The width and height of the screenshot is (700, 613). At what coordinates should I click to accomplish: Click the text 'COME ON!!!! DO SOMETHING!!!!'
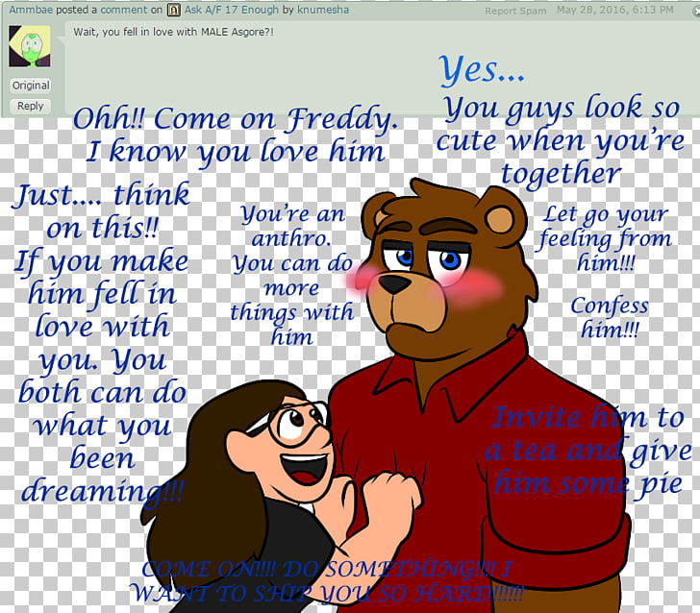[319, 569]
